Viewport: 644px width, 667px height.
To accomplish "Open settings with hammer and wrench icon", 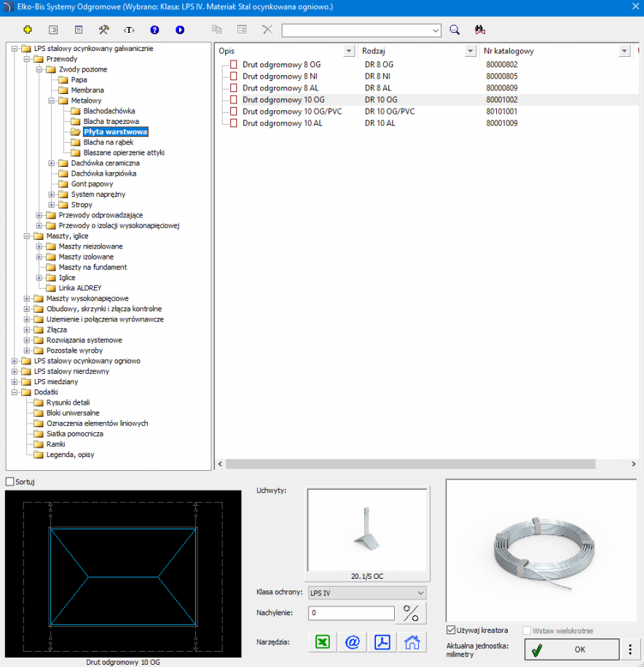I will pos(103,30).
